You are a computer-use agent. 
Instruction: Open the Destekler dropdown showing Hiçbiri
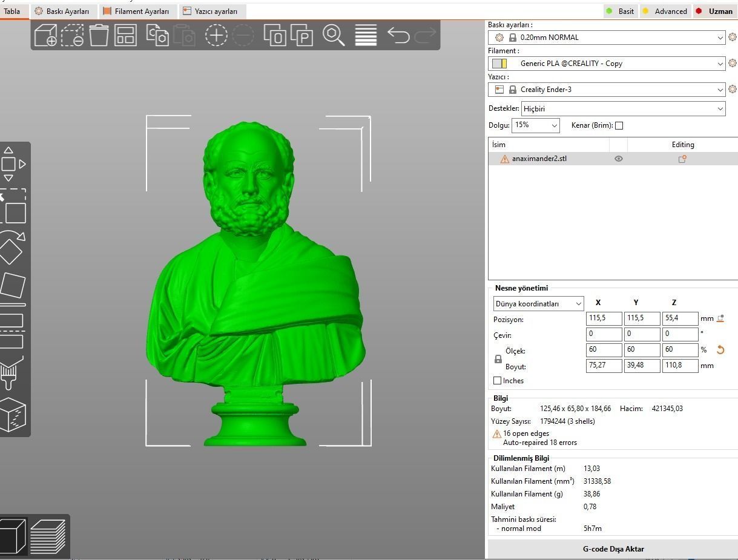click(x=624, y=108)
